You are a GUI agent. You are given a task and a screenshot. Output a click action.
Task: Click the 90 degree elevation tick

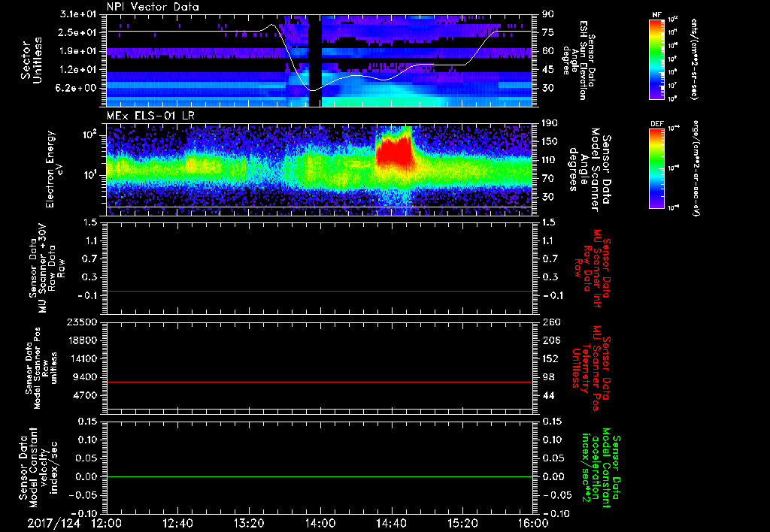548,14
